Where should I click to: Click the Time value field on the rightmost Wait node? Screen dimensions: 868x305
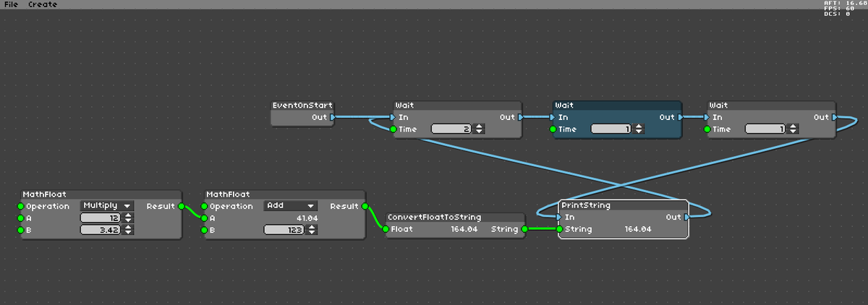(x=765, y=129)
